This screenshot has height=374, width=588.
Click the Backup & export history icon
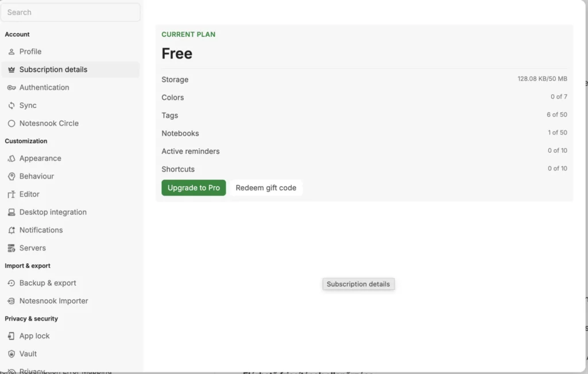click(11, 283)
